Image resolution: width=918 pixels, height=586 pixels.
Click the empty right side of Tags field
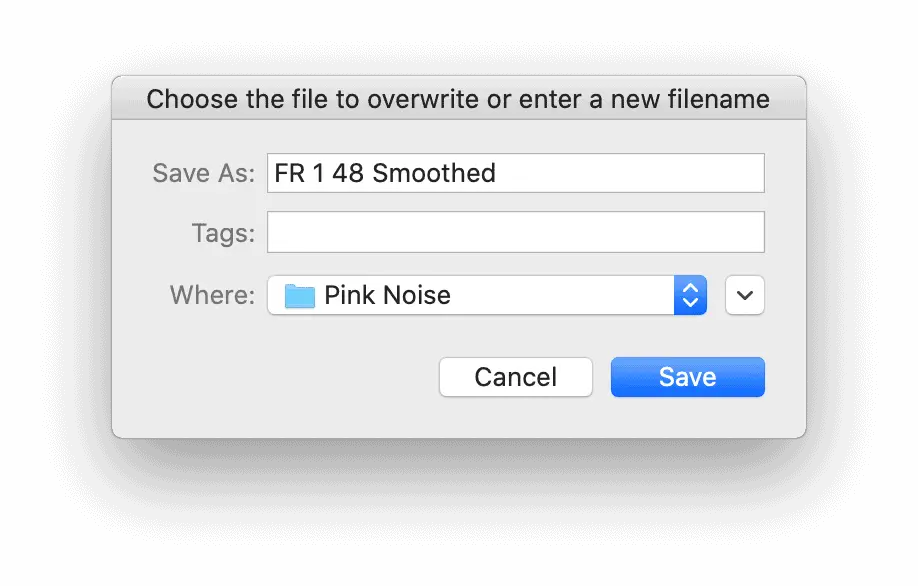click(644, 232)
